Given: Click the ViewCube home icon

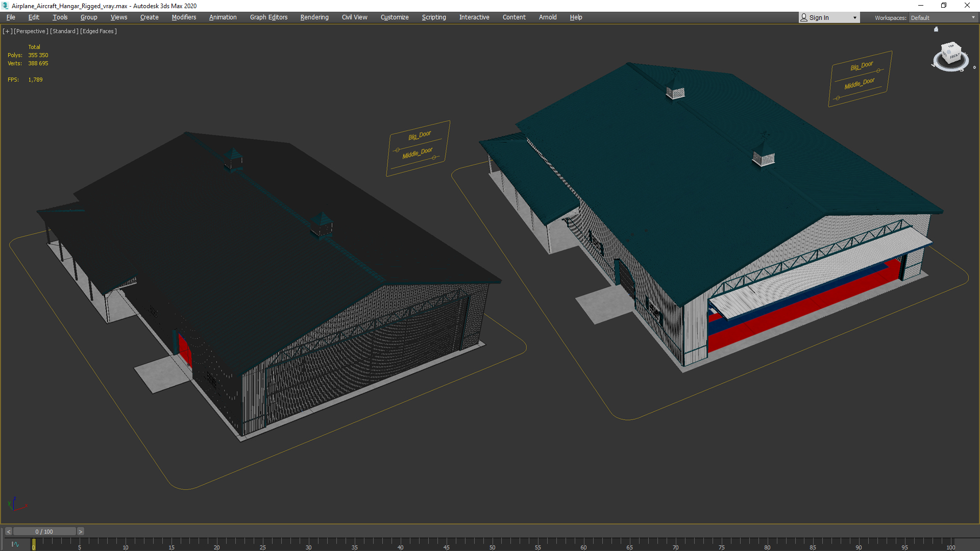Looking at the screenshot, I should [936, 30].
